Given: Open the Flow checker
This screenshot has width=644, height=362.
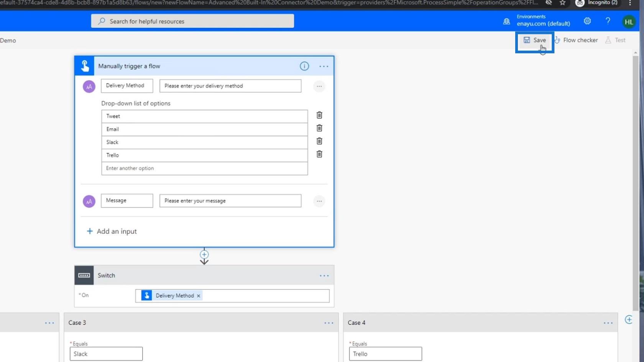Looking at the screenshot, I should [576, 40].
